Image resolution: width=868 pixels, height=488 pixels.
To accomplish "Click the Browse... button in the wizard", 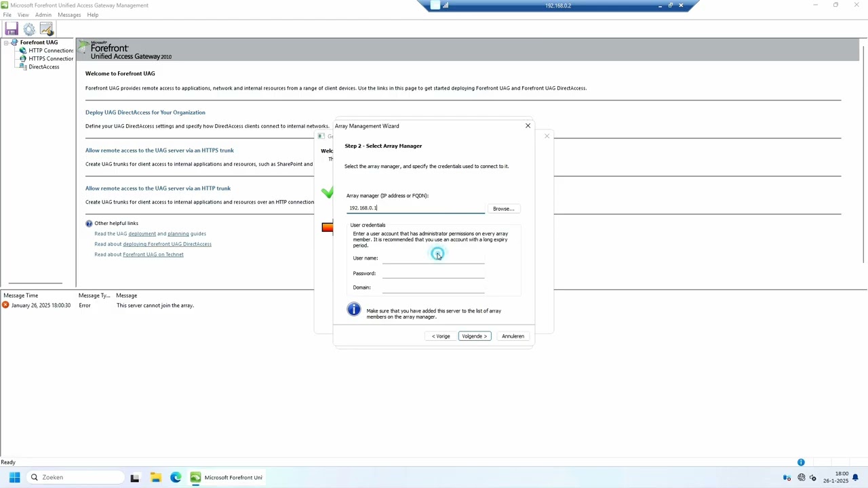I will click(x=503, y=209).
